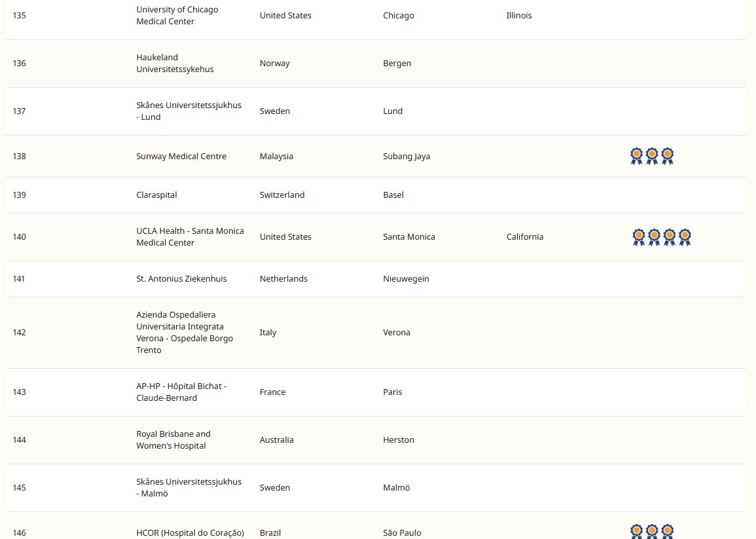
Task: Click rank number 142 cell
Action: pyautogui.click(x=20, y=333)
